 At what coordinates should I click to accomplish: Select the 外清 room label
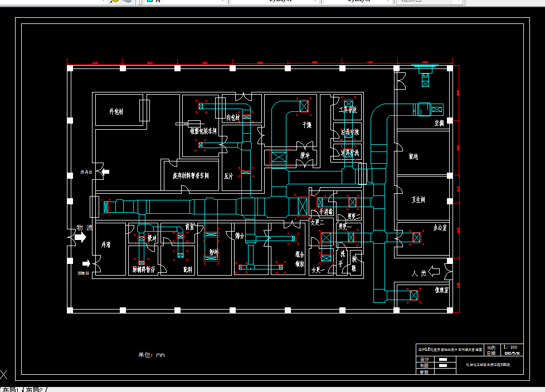[106, 245]
